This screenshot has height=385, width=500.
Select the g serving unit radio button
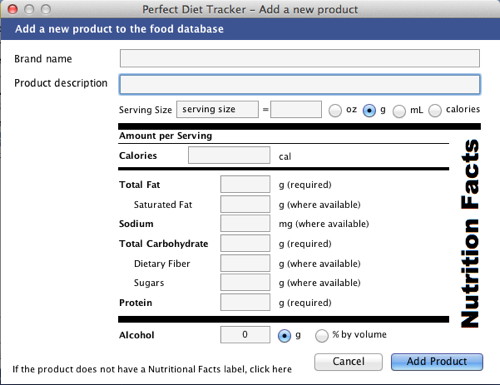369,111
